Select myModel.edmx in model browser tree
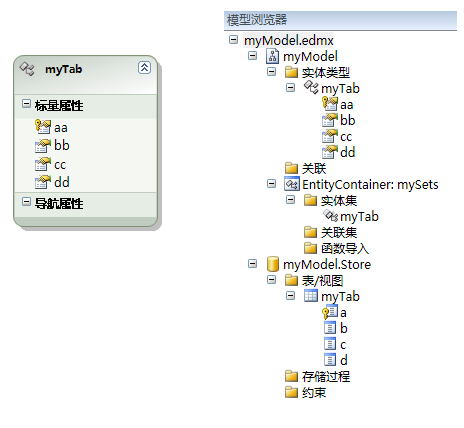 (289, 41)
